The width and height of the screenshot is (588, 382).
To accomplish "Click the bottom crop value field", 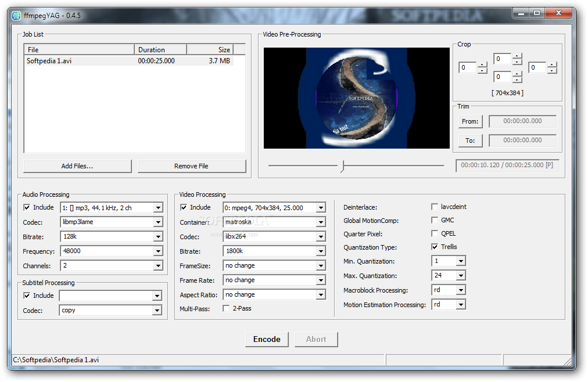I will pos(503,77).
